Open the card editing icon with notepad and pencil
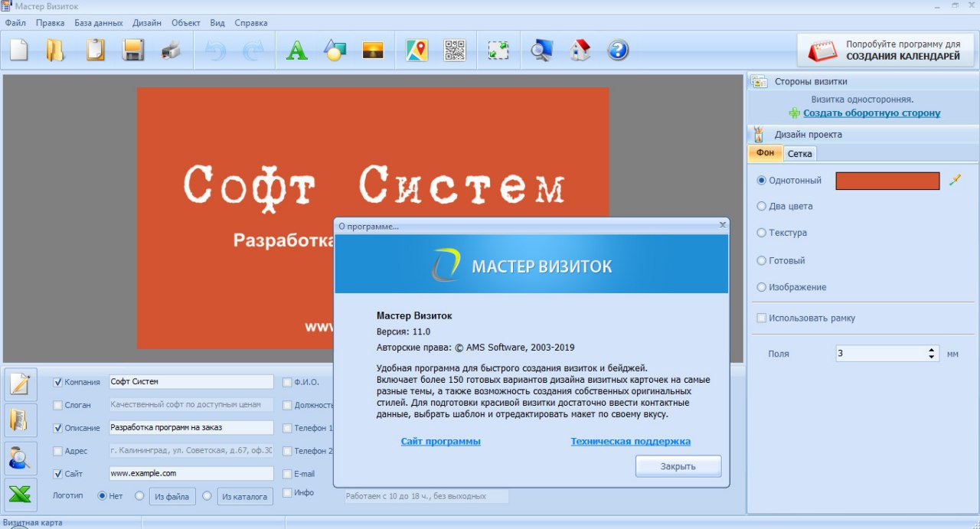The image size is (980, 529). [20, 384]
